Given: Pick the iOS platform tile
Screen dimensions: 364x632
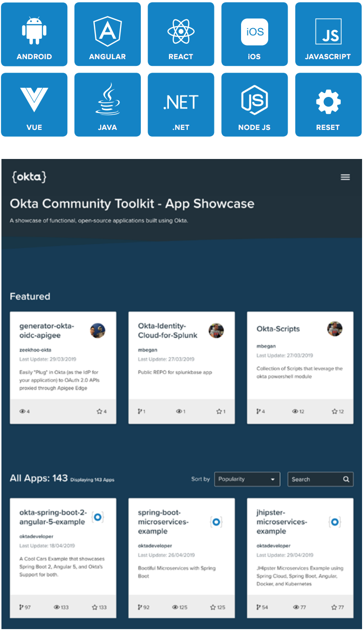Looking at the screenshot, I should 255,34.
